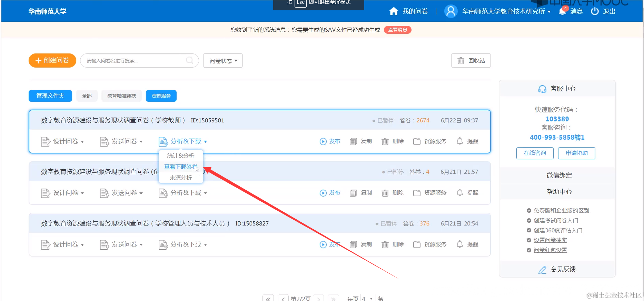Click 删除 icon for ID:15058827 survey
644x301 pixels.
[385, 244]
